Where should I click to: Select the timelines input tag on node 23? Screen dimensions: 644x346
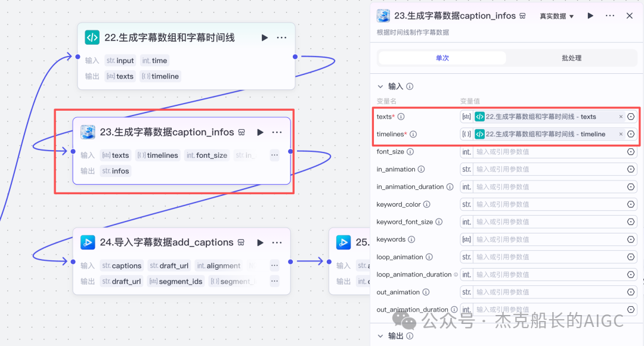click(x=157, y=155)
